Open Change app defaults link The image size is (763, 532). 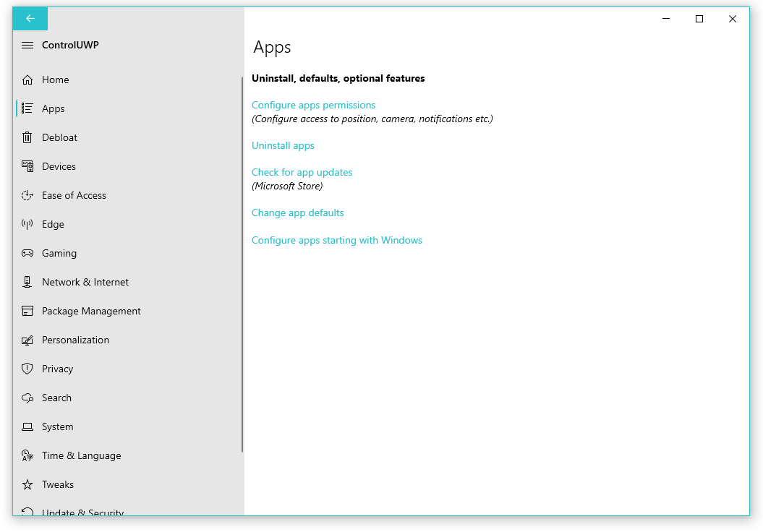[x=297, y=213]
